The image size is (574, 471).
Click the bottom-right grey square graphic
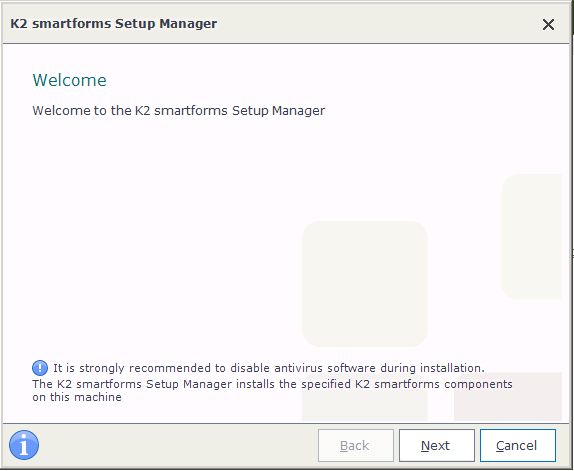pos(508,397)
